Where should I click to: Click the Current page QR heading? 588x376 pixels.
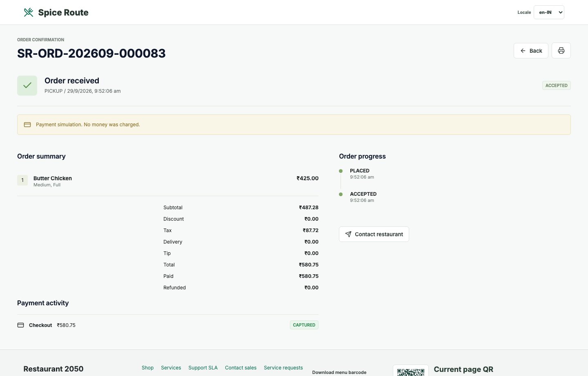tap(463, 369)
